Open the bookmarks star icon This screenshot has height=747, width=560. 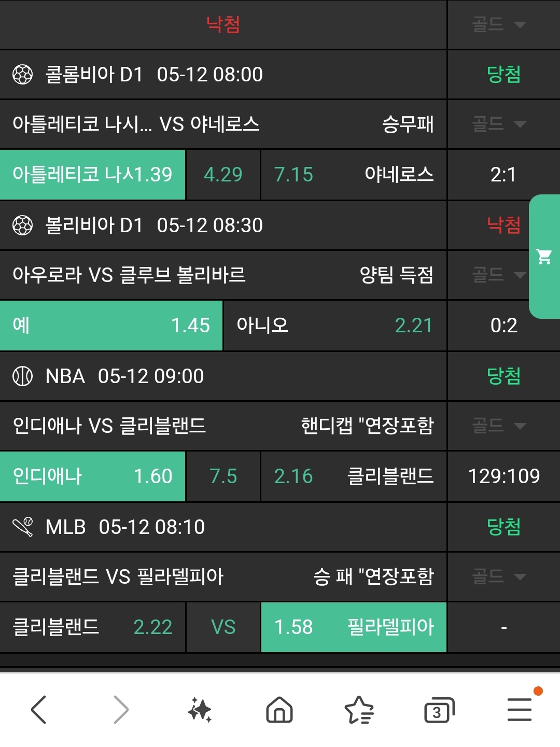(359, 710)
